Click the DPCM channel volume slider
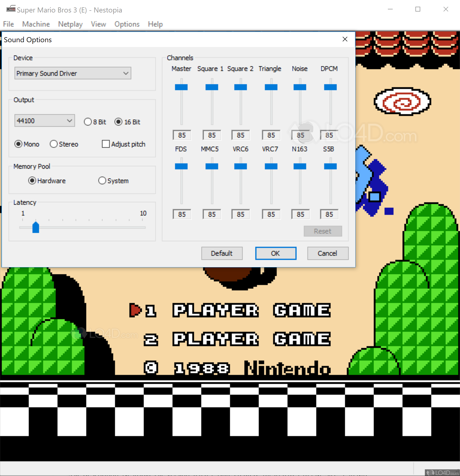This screenshot has height=476, width=460. coord(330,87)
